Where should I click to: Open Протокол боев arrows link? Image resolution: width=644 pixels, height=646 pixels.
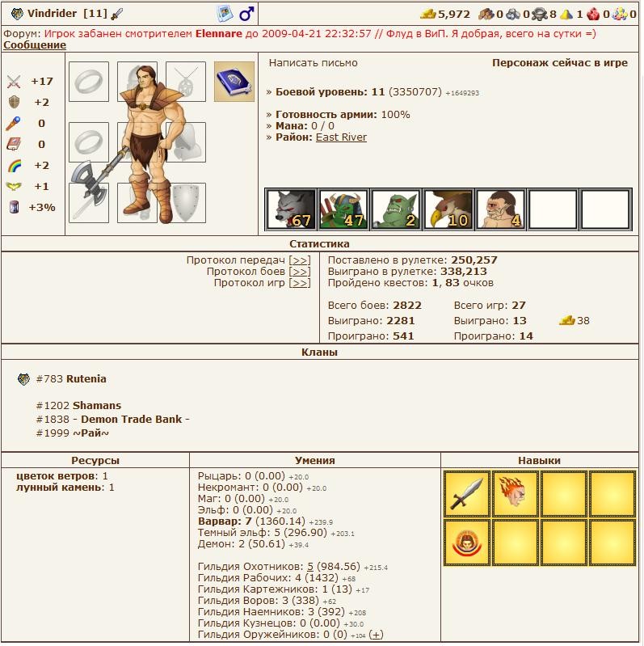click(x=299, y=272)
